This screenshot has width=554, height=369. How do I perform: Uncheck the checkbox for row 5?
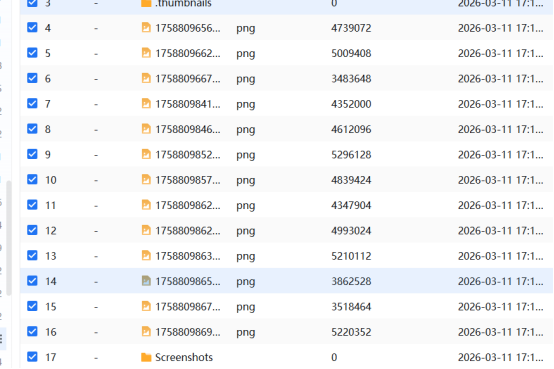[32, 53]
